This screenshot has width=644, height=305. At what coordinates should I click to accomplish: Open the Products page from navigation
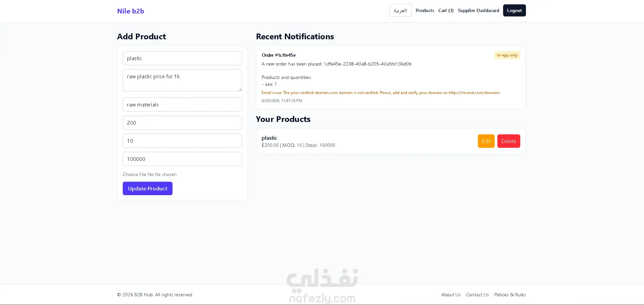pyautogui.click(x=425, y=10)
